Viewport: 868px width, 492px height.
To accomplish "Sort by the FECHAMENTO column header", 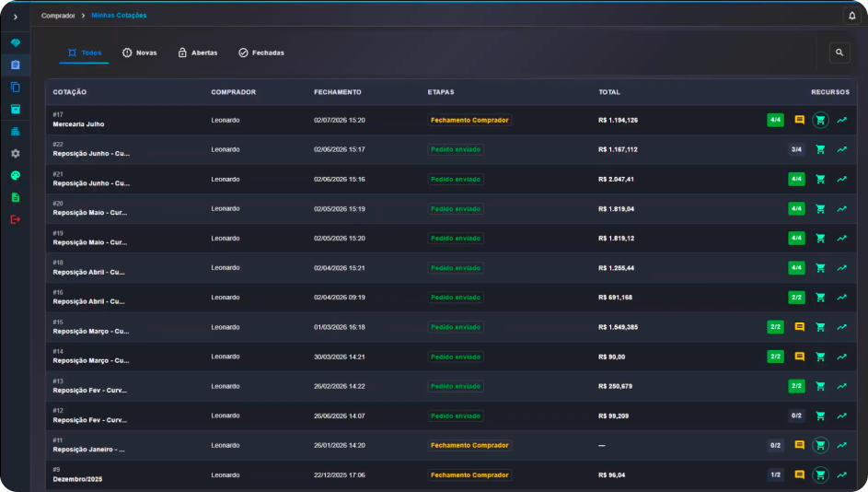I will [338, 92].
